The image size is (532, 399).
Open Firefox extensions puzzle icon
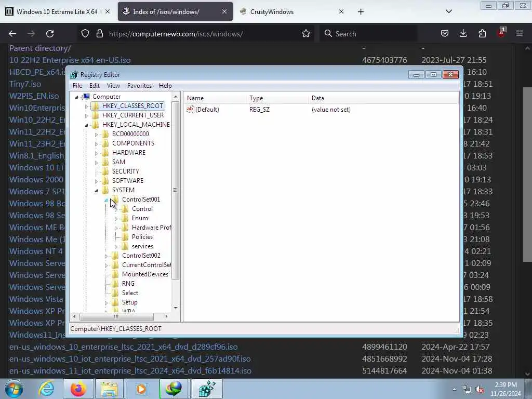(x=482, y=34)
